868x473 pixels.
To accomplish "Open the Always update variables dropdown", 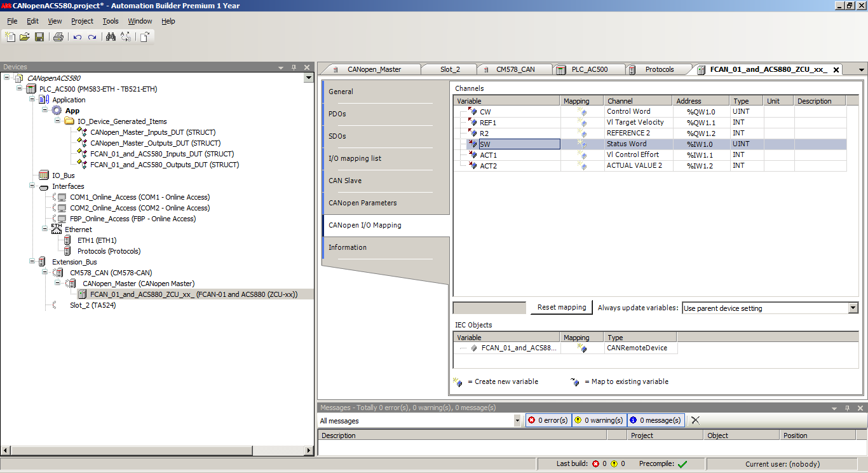I will [853, 308].
